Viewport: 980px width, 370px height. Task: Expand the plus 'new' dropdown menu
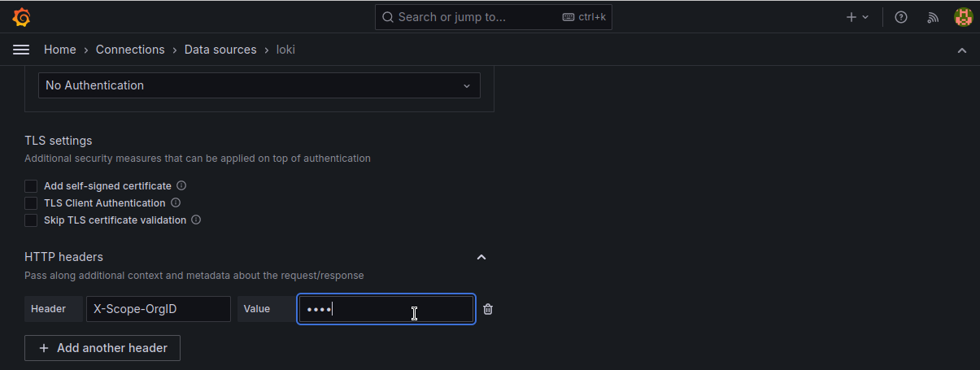point(857,17)
